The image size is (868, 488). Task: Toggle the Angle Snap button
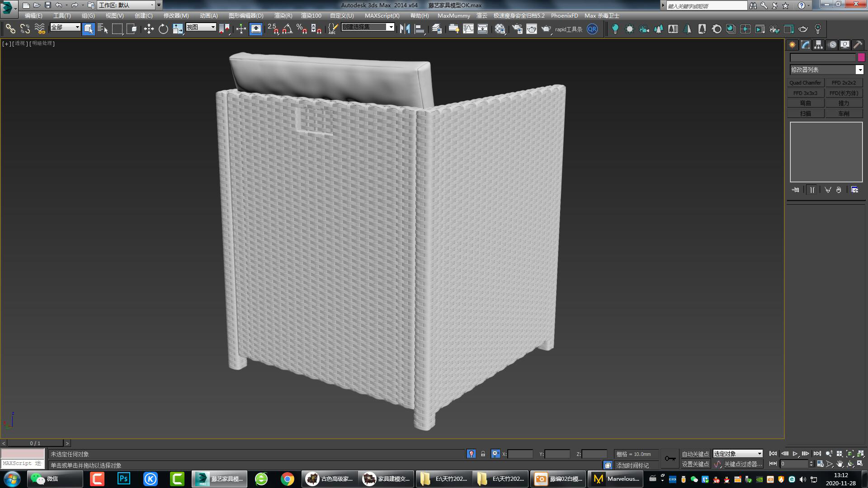pyautogui.click(x=287, y=29)
